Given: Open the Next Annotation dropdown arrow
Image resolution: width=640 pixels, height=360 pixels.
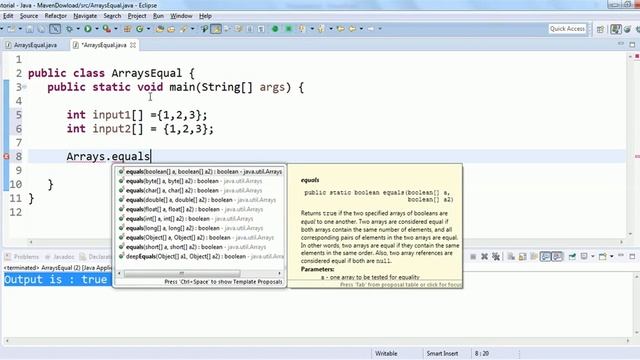Looking at the screenshot, I should pyautogui.click(x=312, y=29).
